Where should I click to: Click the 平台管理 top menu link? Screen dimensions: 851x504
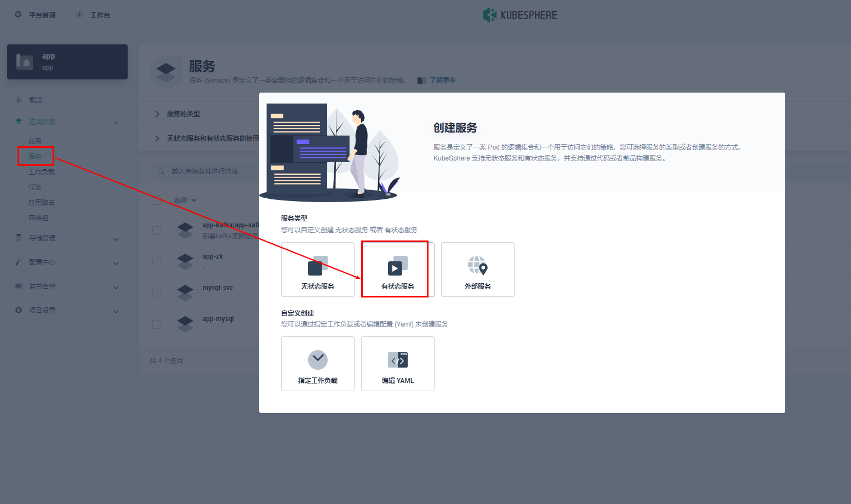point(42,15)
